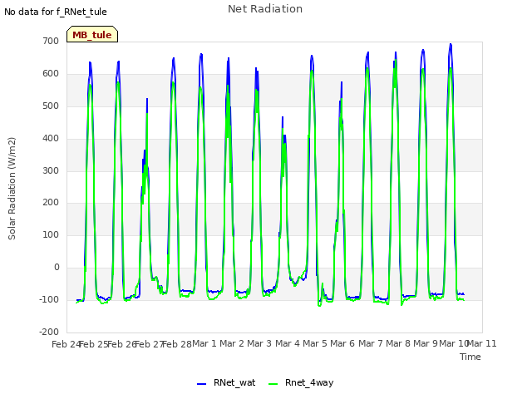This screenshot has height=399, width=532.
Task: Toggle the Rnet_4way legend entry
Action: (x=301, y=382)
